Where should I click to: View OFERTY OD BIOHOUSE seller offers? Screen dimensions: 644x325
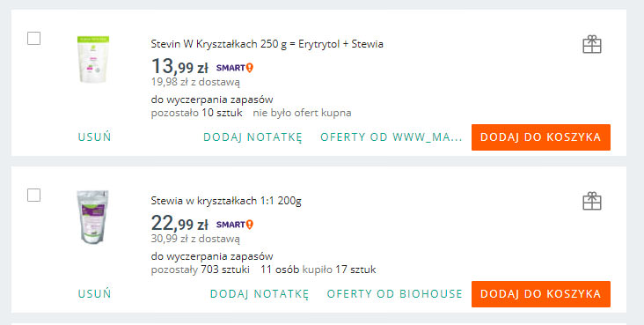pos(395,294)
